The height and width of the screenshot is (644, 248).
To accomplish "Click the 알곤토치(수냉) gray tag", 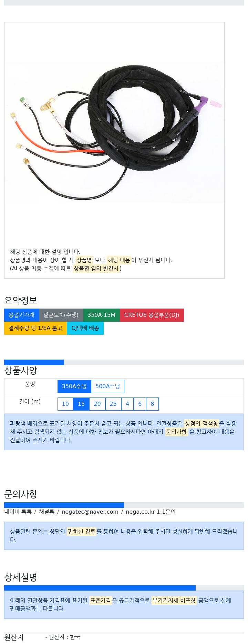I will tap(61, 315).
